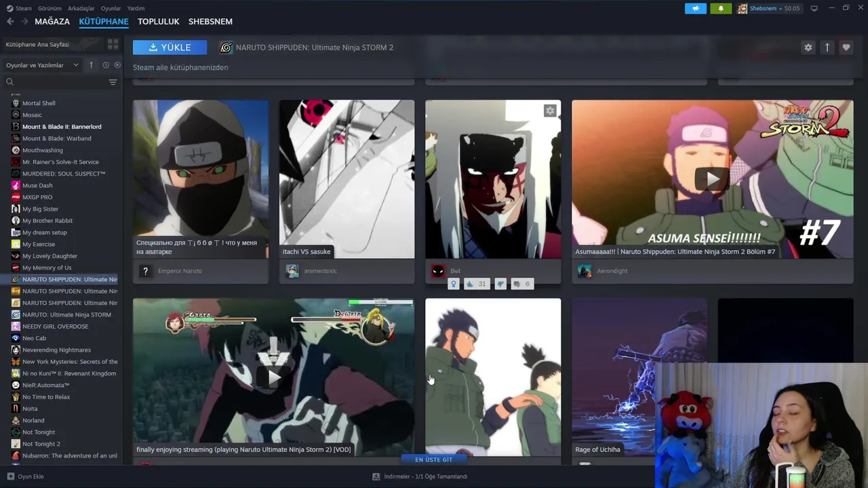Play the finally enjoying streaming VOD video
Image resolution: width=868 pixels, height=488 pixels.
coord(273,377)
